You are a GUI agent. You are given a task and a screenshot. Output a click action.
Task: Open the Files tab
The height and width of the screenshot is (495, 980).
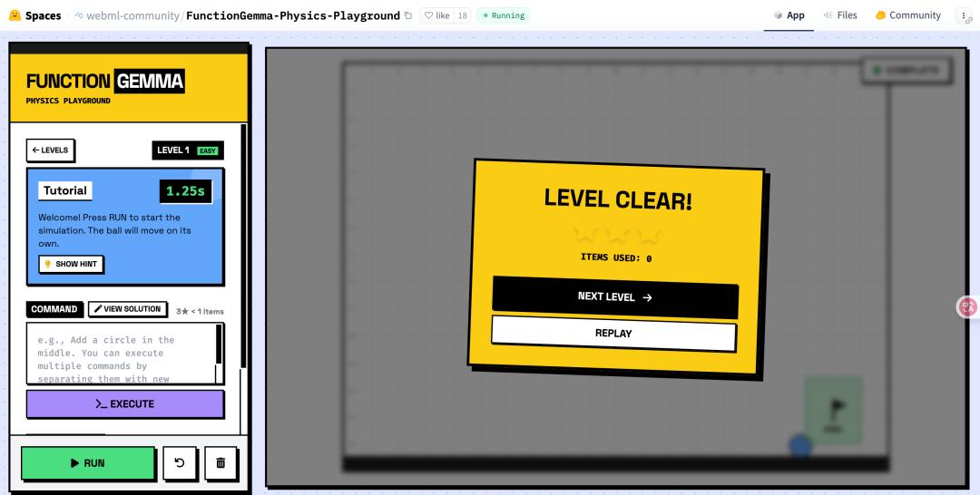coord(840,15)
